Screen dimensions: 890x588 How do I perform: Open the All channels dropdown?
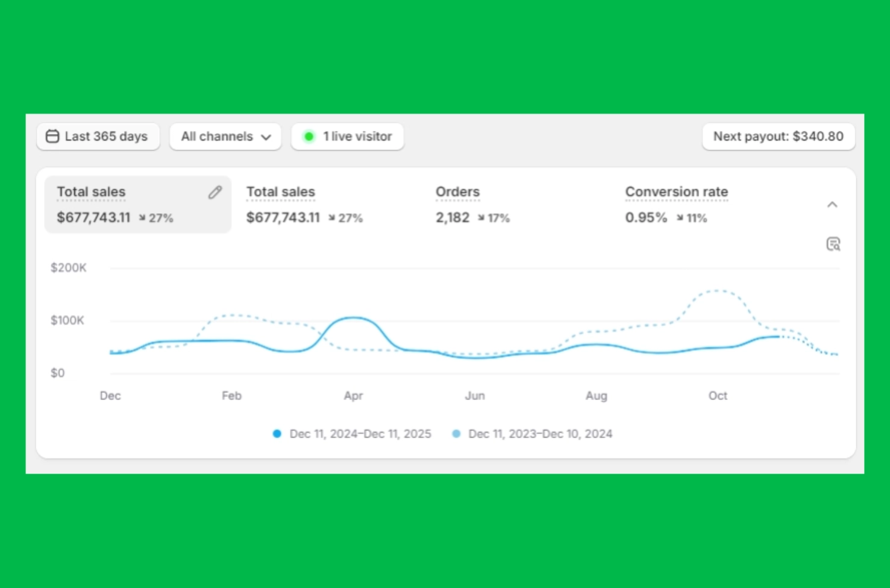coord(225,137)
